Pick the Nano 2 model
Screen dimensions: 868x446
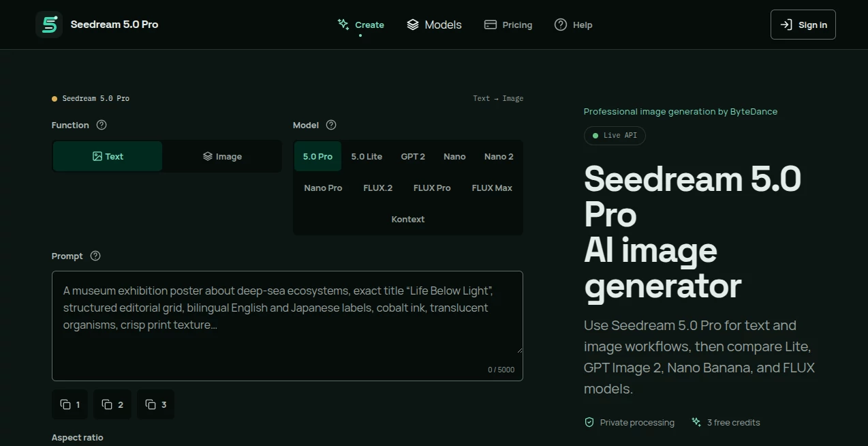point(499,156)
